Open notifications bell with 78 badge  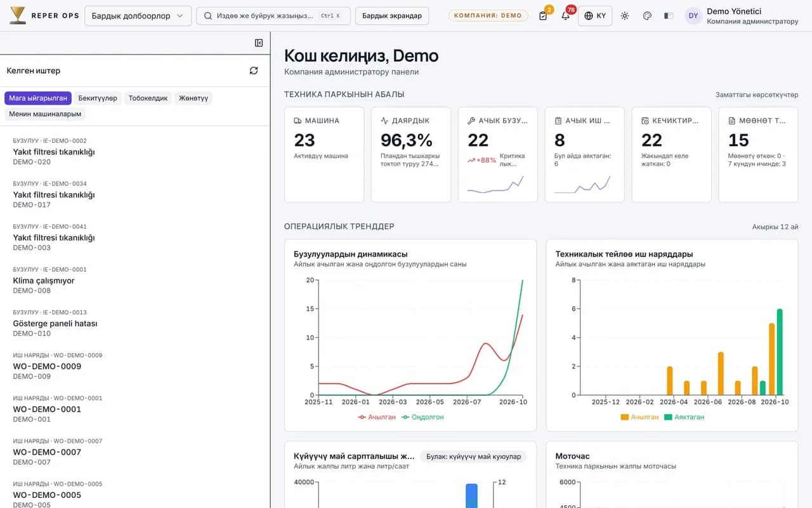tap(565, 16)
